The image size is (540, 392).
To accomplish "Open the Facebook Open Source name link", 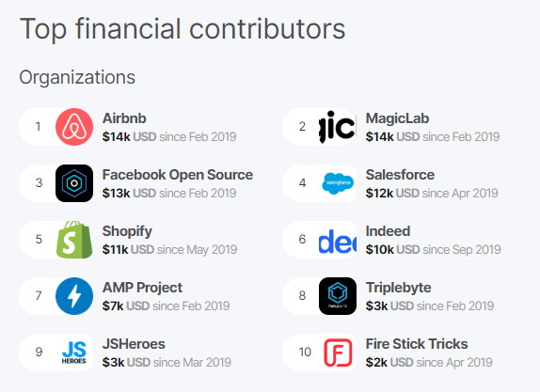I will coord(178,175).
